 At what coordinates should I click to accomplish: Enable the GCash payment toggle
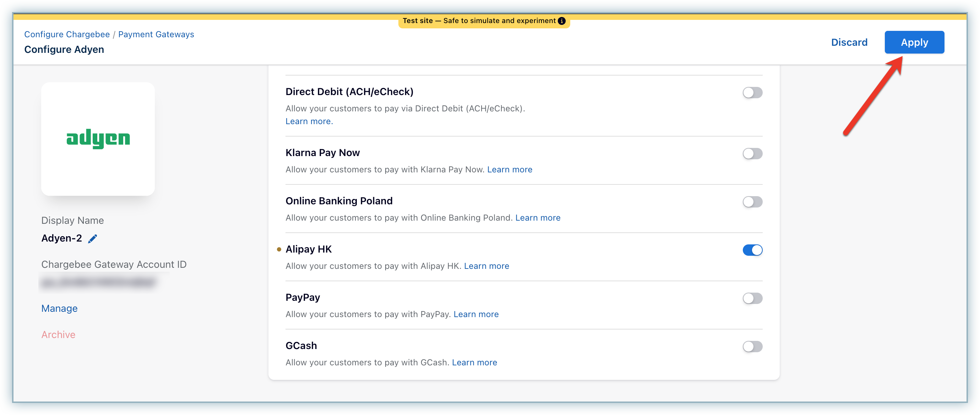752,347
